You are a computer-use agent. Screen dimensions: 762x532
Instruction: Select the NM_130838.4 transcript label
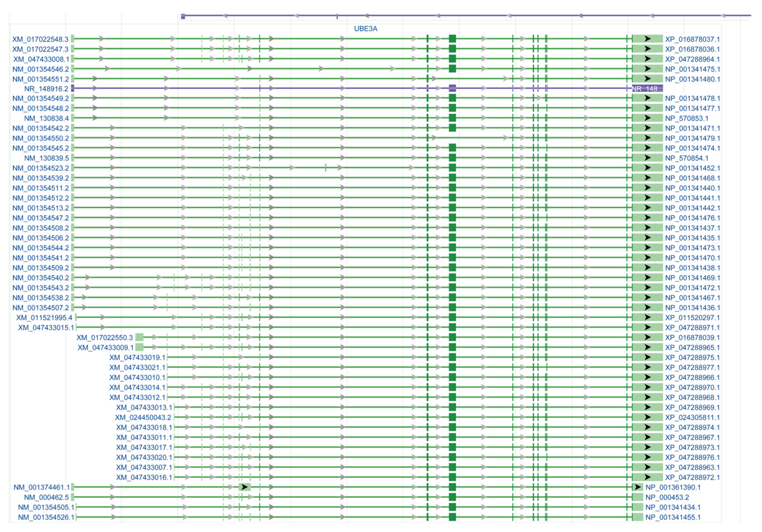46,118
